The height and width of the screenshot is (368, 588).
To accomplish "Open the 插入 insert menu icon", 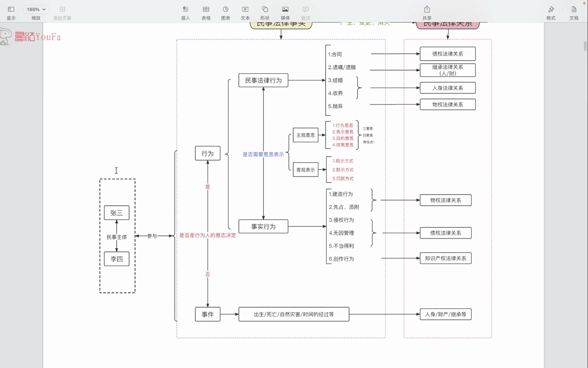I will click(x=185, y=9).
